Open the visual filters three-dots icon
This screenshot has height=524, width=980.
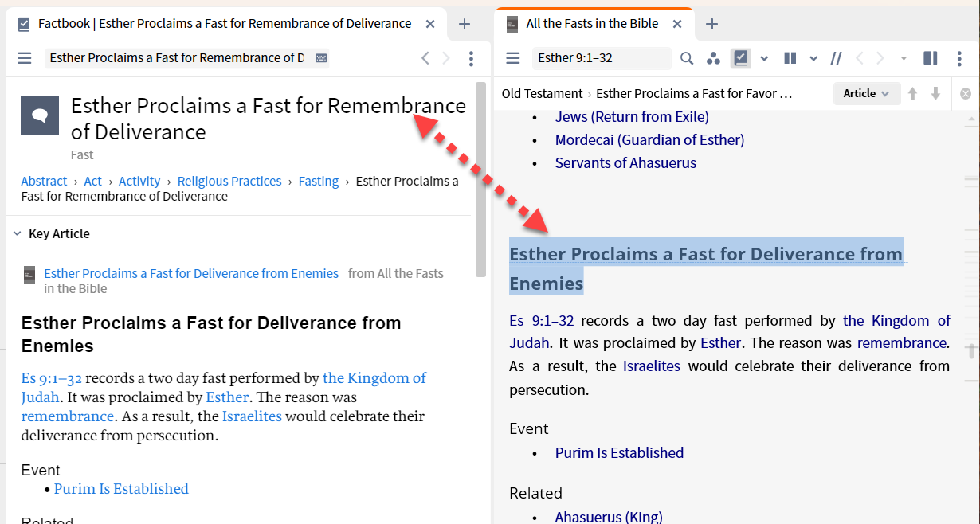(x=713, y=58)
